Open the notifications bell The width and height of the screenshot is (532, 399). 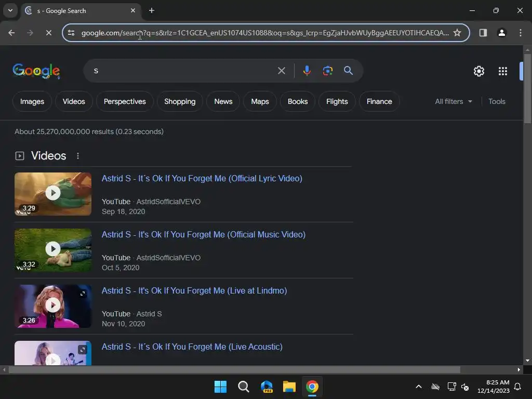pyautogui.click(x=517, y=387)
